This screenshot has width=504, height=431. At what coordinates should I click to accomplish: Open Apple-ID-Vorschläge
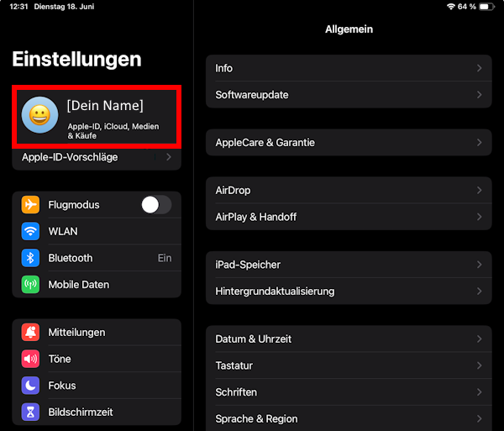point(97,158)
